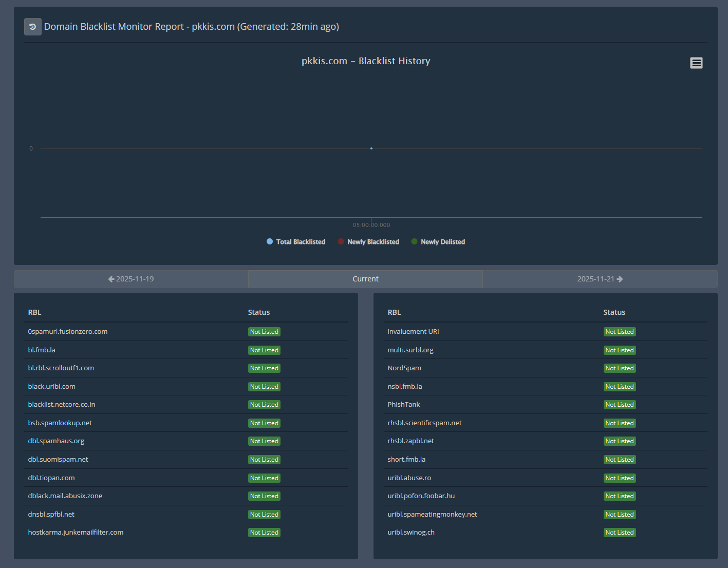This screenshot has height=568, width=728.
Task: Click the data point on the chart
Action: (371, 148)
